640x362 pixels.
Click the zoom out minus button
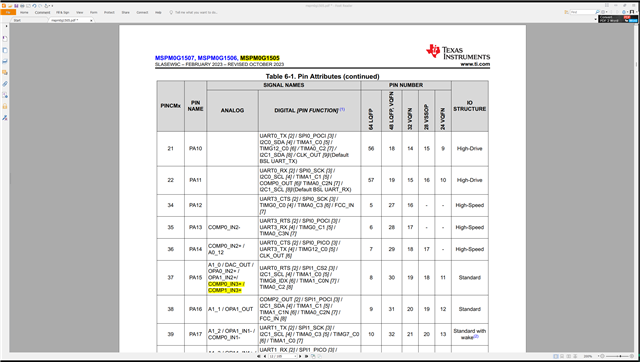[602, 356]
